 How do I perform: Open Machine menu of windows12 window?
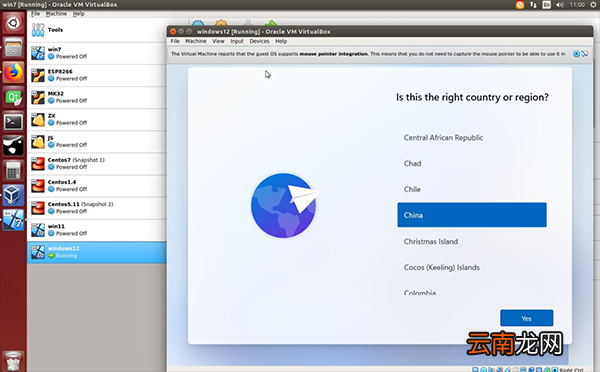click(196, 41)
